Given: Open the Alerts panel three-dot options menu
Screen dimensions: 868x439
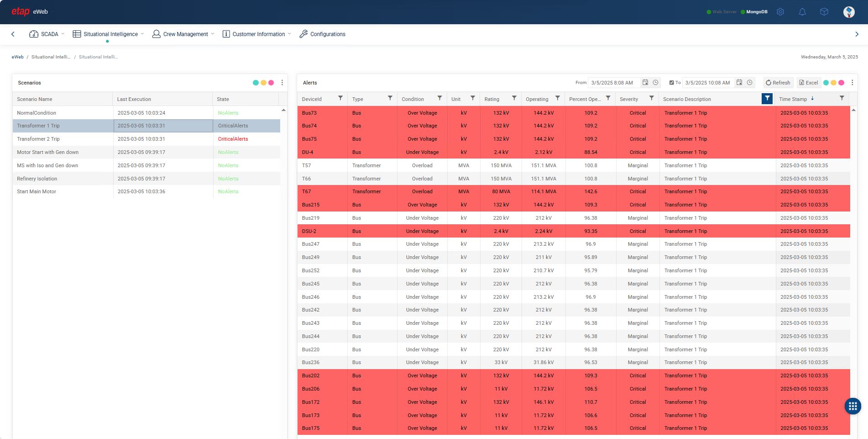Looking at the screenshot, I should coord(852,83).
